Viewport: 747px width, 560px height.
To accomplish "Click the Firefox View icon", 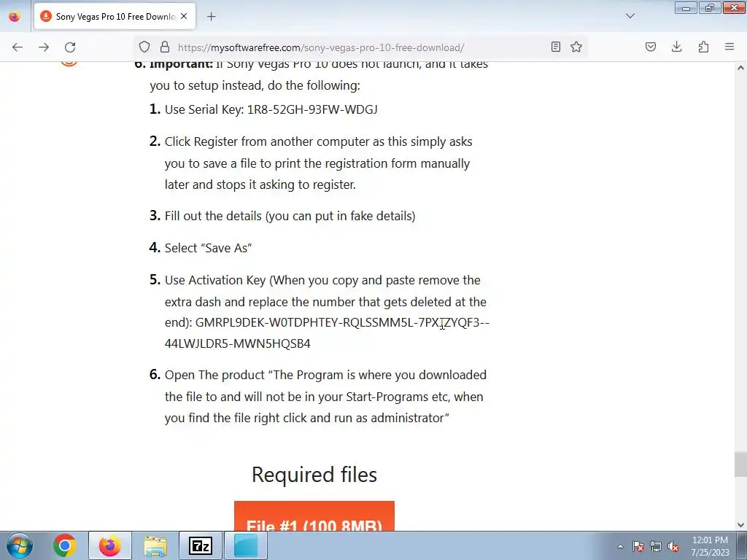I will click(15, 17).
